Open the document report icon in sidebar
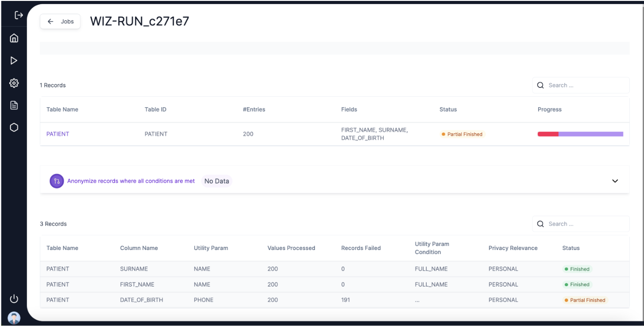The width and height of the screenshot is (644, 326). pos(14,105)
